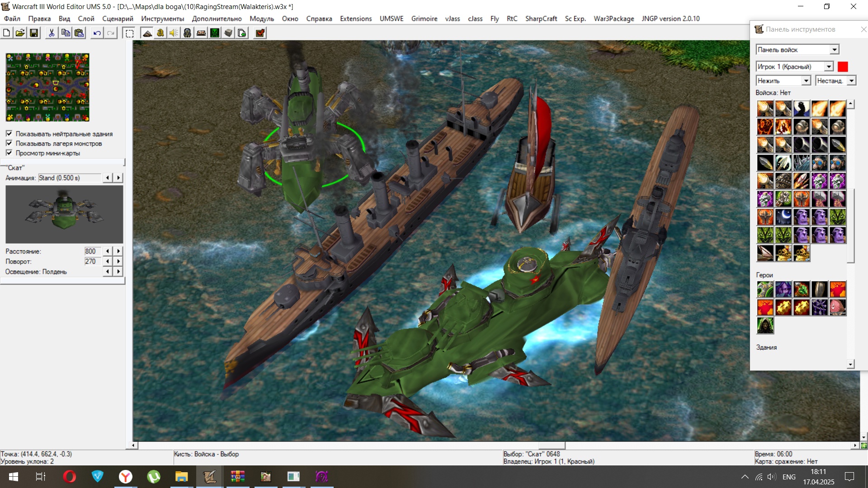
Task: Click the Undo arrow icon
Action: (x=97, y=33)
